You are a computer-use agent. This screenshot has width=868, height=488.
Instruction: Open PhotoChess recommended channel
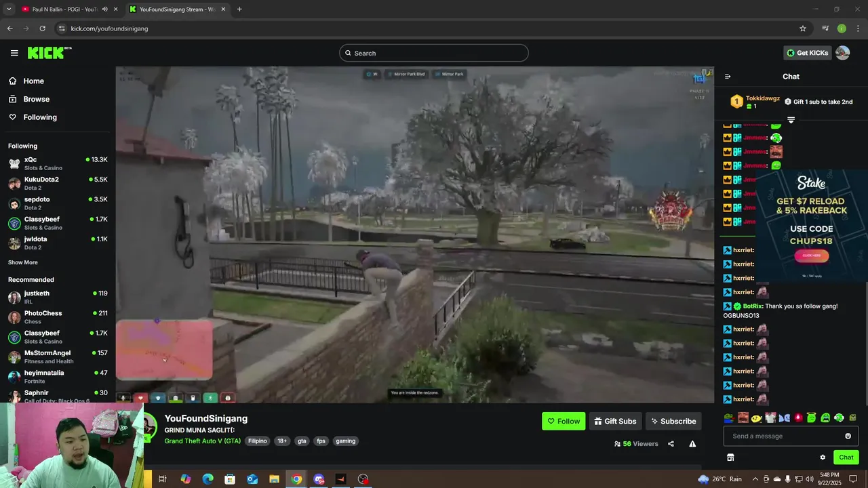tap(58, 317)
